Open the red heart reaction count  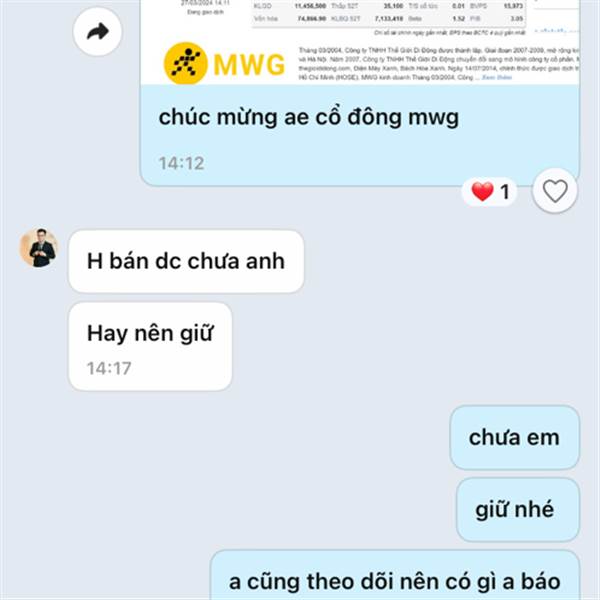pos(490,191)
